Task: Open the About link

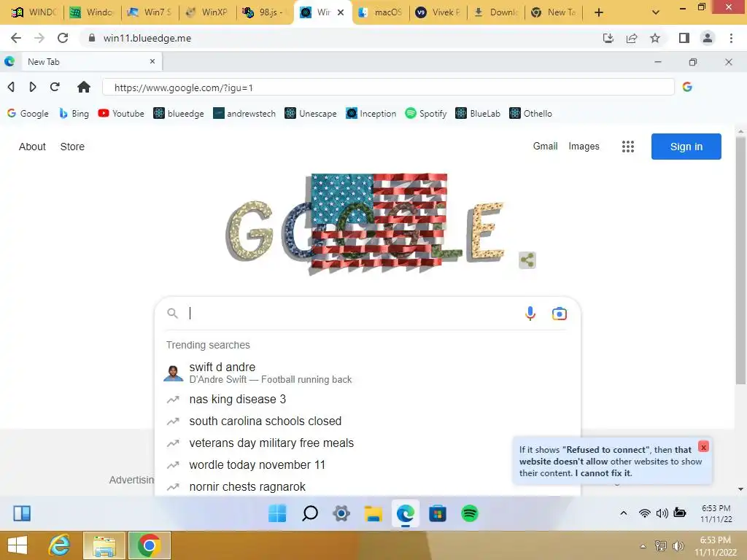Action: pos(32,147)
